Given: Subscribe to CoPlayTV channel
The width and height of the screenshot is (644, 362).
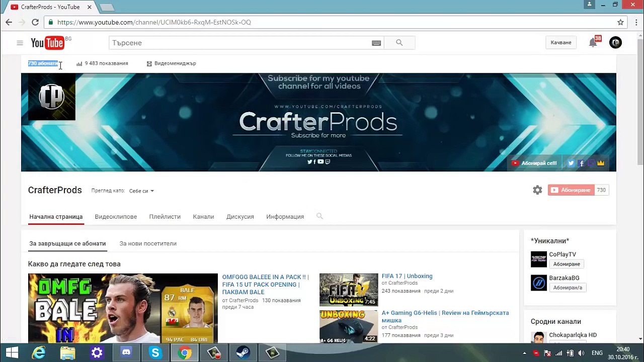Looking at the screenshot, I should [567, 264].
